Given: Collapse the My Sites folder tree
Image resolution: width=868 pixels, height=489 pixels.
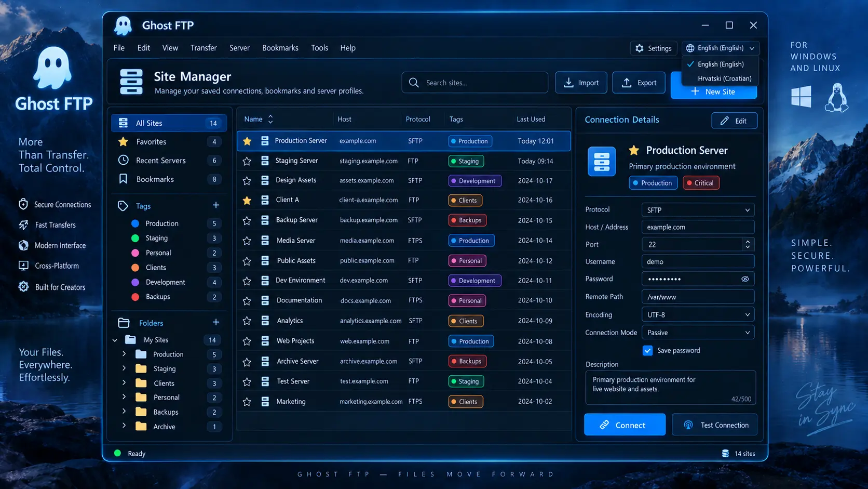Looking at the screenshot, I should tap(115, 340).
